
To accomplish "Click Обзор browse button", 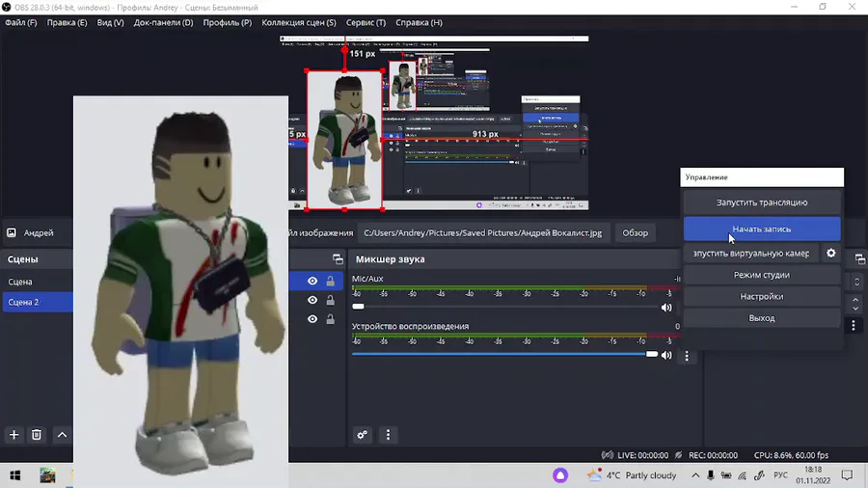I will pos(635,233).
